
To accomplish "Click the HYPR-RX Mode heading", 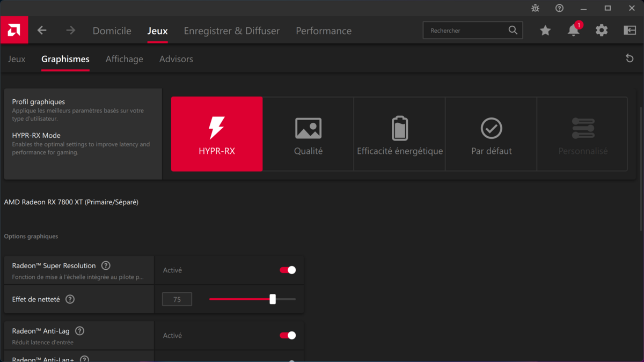I will click(36, 136).
